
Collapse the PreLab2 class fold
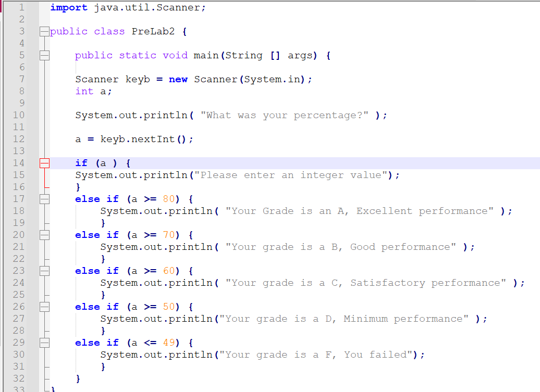44,31
